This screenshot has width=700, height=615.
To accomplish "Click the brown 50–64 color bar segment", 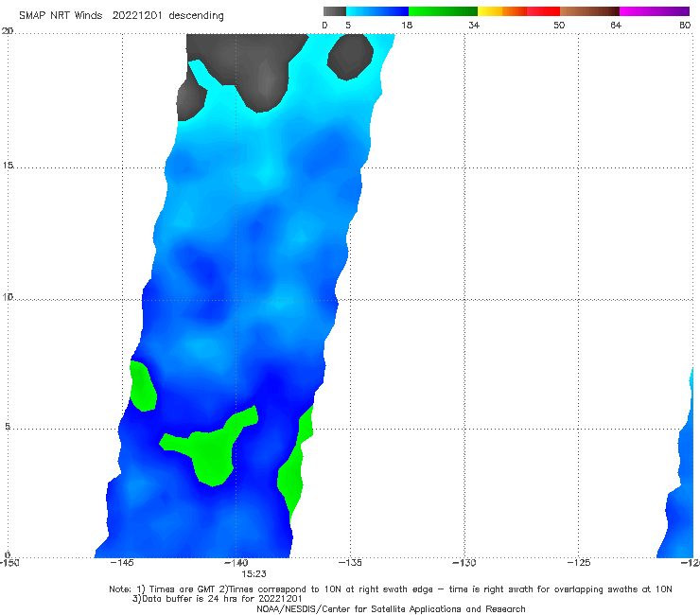I will click(589, 11).
